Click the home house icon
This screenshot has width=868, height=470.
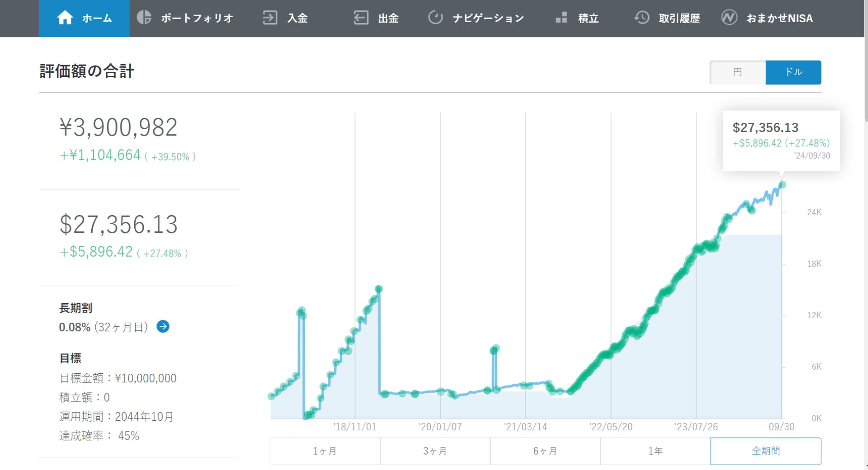coord(65,18)
